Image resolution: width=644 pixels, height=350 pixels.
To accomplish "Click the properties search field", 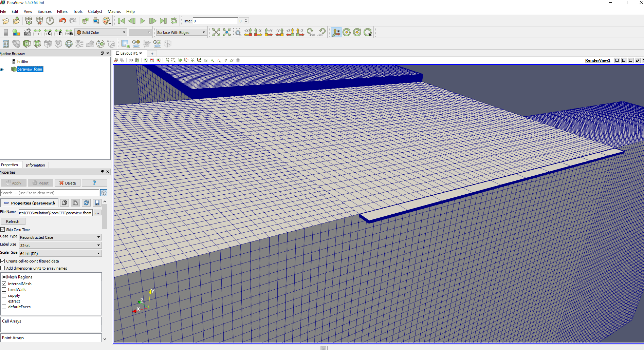I will click(50, 193).
